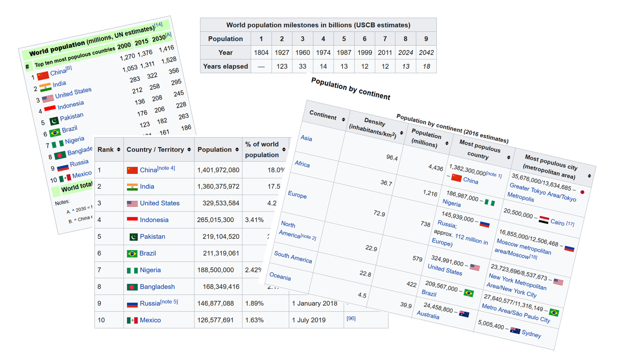The width and height of the screenshot is (617, 364).
Task: Sort continents by Most populous country
Action: point(508,158)
